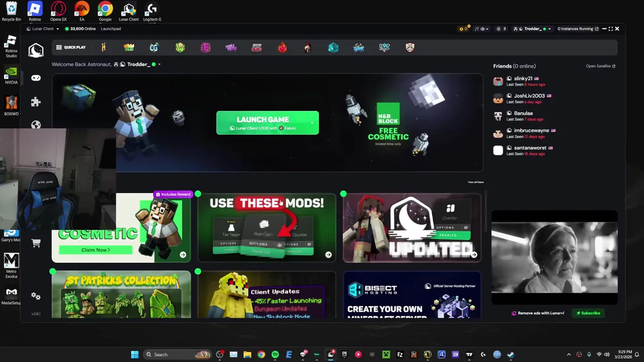Screen dimensions: 644x362
Task: Open the globe servers section
Action: 36,125
